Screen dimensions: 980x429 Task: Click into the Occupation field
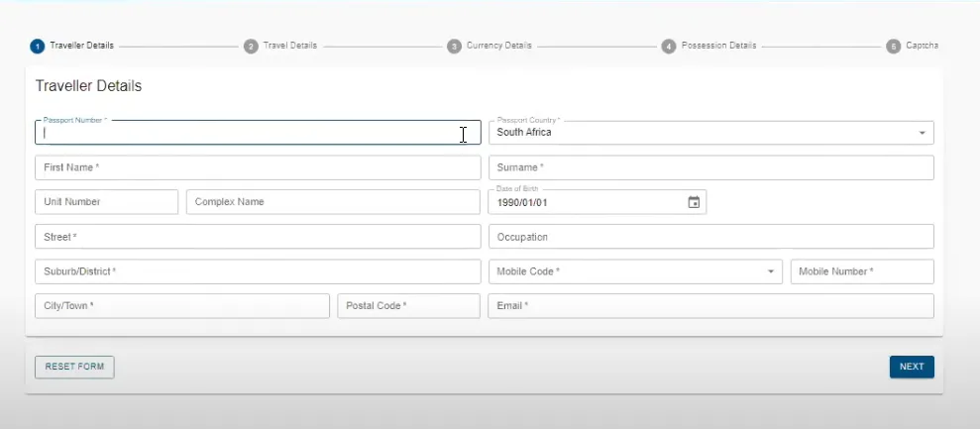(711, 237)
